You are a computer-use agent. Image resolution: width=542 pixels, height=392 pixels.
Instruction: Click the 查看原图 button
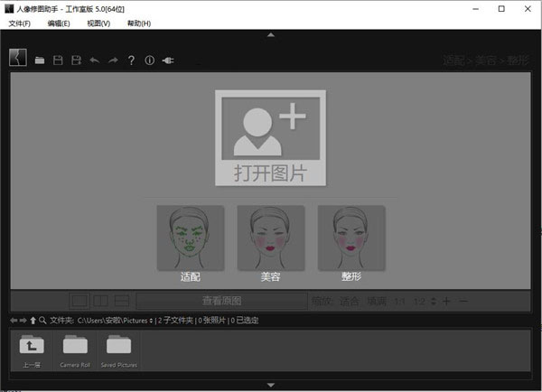pyautogui.click(x=221, y=301)
